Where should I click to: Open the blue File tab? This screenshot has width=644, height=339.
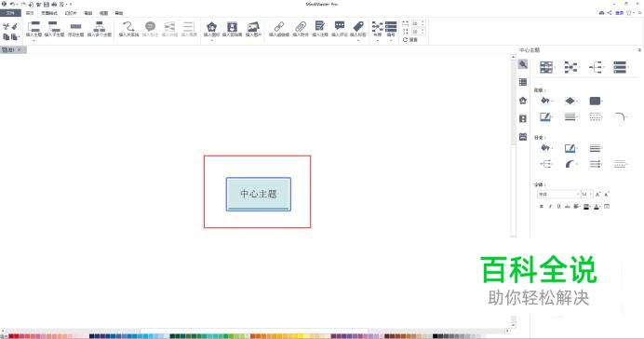tap(10, 13)
